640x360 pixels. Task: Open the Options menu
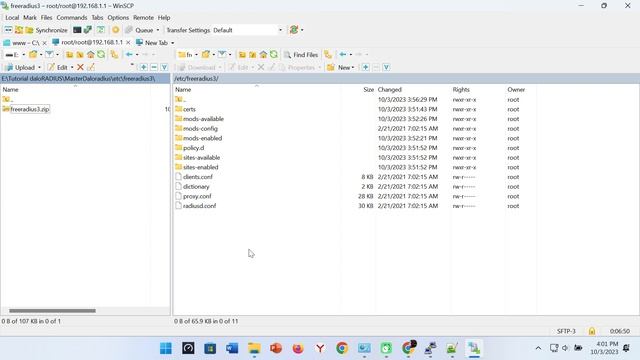[118, 18]
